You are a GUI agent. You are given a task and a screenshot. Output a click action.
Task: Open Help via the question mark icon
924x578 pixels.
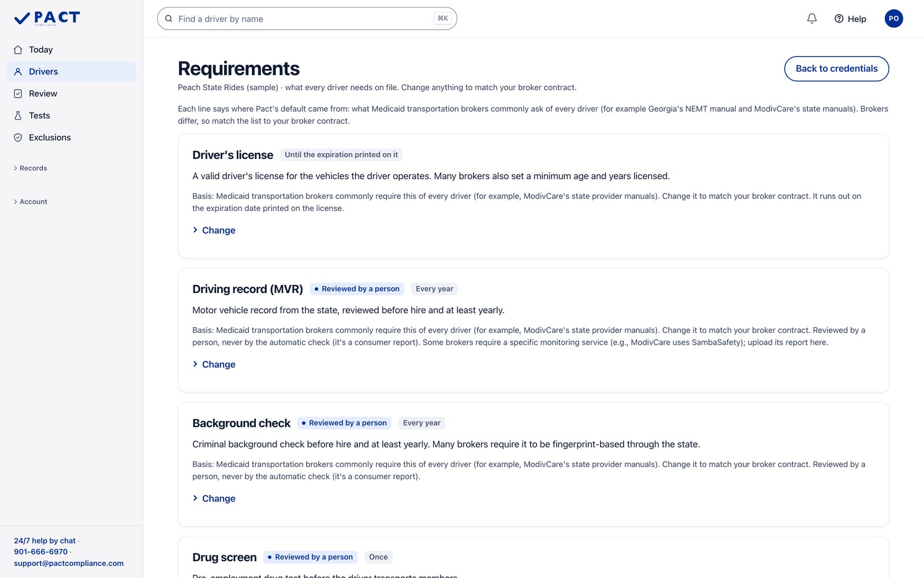[839, 18]
